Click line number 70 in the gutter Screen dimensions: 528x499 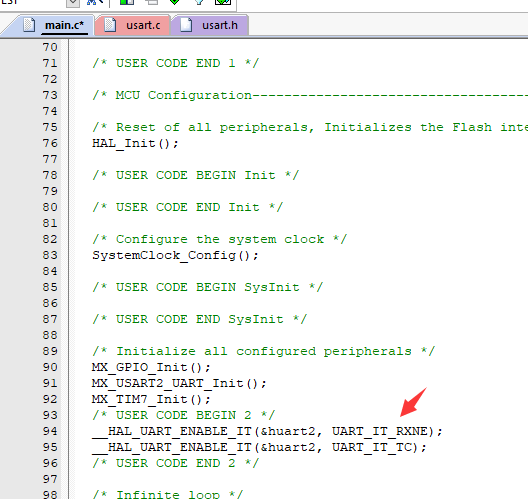pyautogui.click(x=50, y=47)
